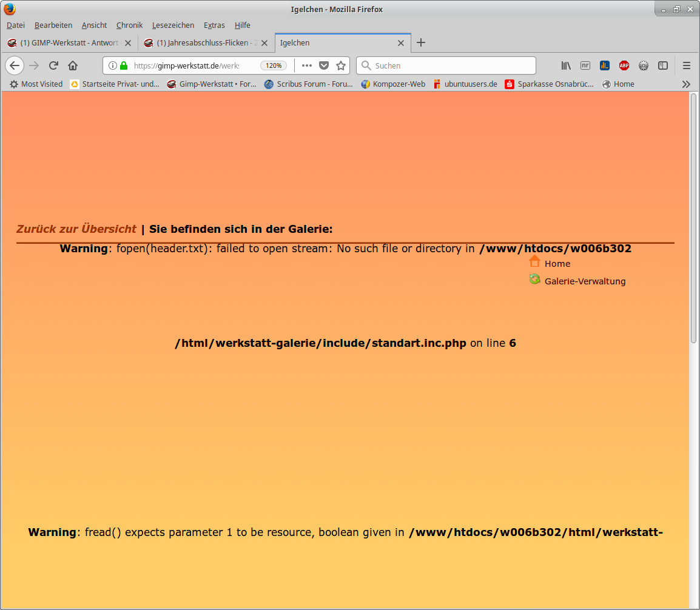This screenshot has height=610, width=700.
Task: Open Scribus Forum bookmark
Action: [309, 84]
